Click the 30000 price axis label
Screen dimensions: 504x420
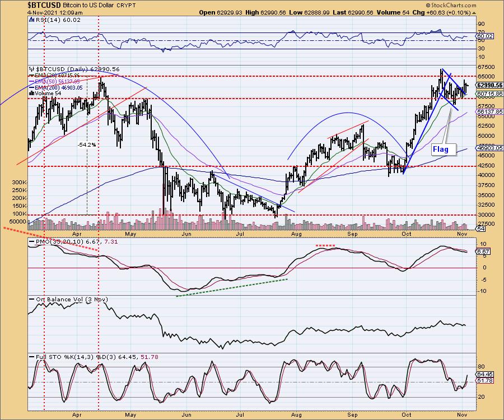(x=486, y=214)
